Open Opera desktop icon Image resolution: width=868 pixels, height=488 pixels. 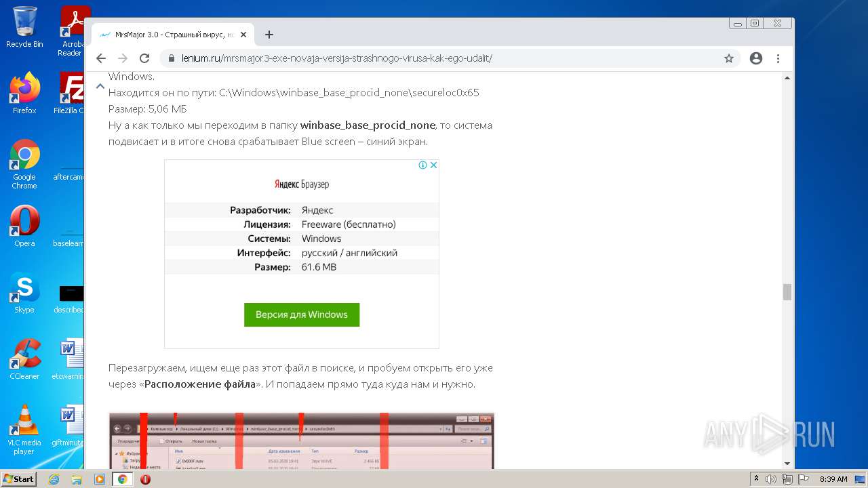[x=24, y=226]
